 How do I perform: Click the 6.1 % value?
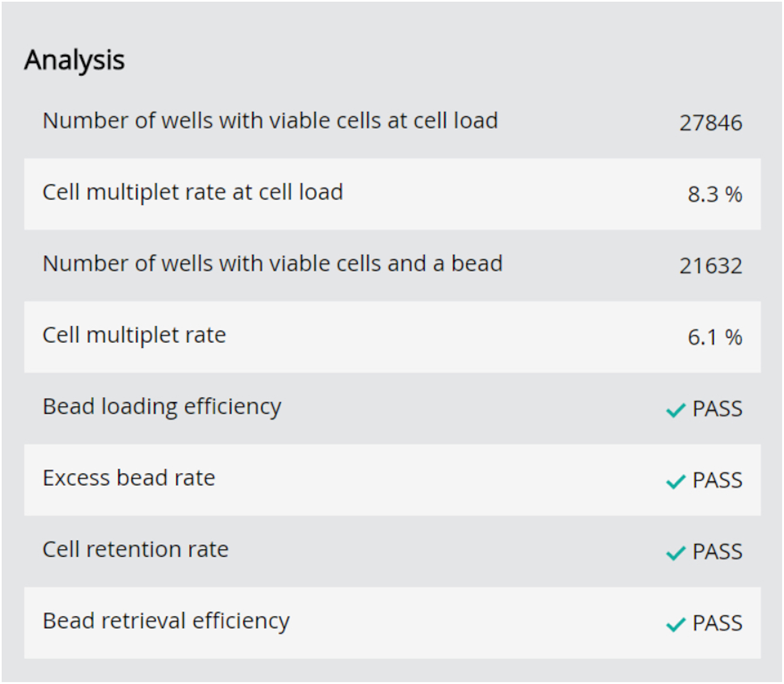point(714,338)
